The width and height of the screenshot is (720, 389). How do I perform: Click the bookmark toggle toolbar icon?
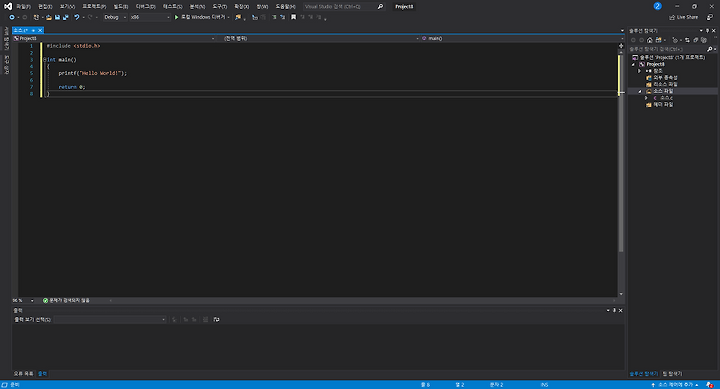coord(293,17)
